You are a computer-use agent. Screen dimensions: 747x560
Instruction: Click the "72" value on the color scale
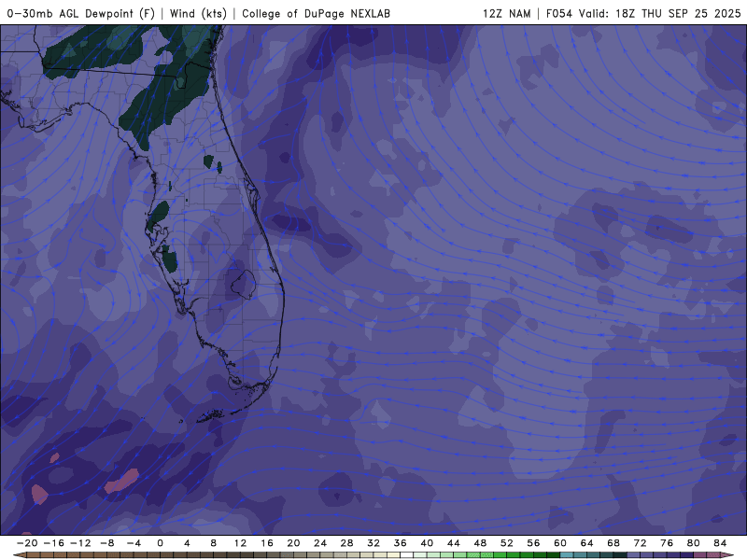tap(641, 543)
